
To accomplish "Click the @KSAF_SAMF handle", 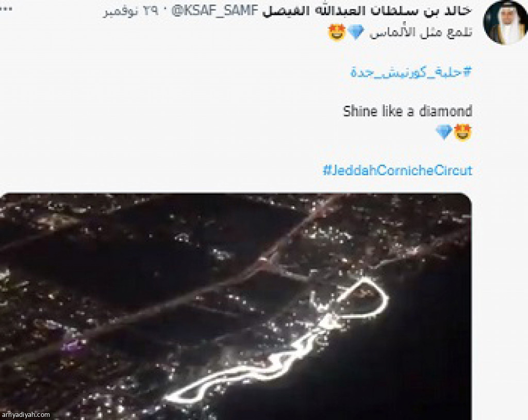I will tap(215, 11).
